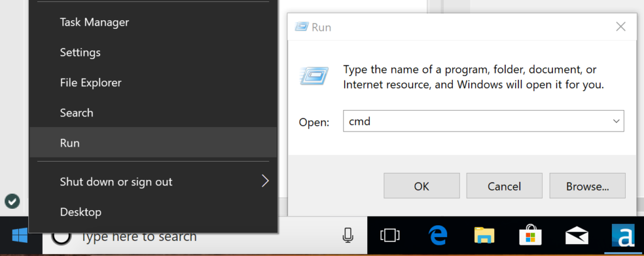Screen dimensions: 644x256
Task: Select Task Manager from the menu
Action: [x=94, y=22]
